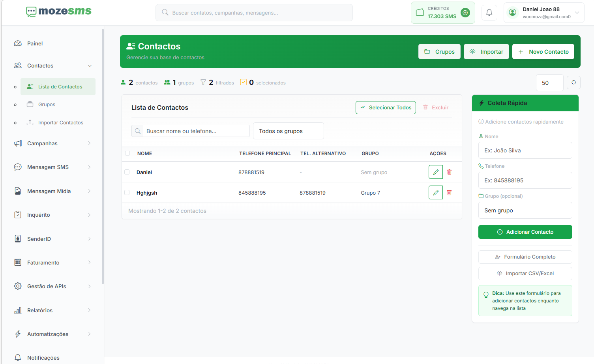Click the pencil edit icon for Hghjgsh
The image size is (594, 364).
(x=435, y=193)
